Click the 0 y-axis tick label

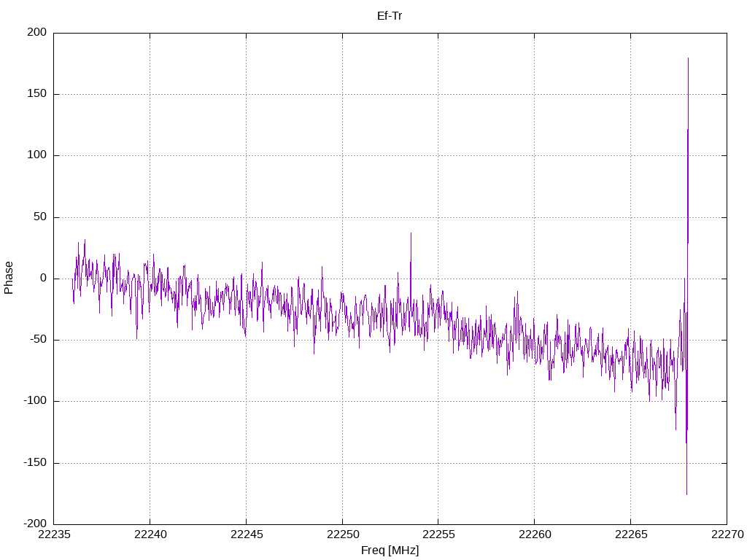point(44,279)
